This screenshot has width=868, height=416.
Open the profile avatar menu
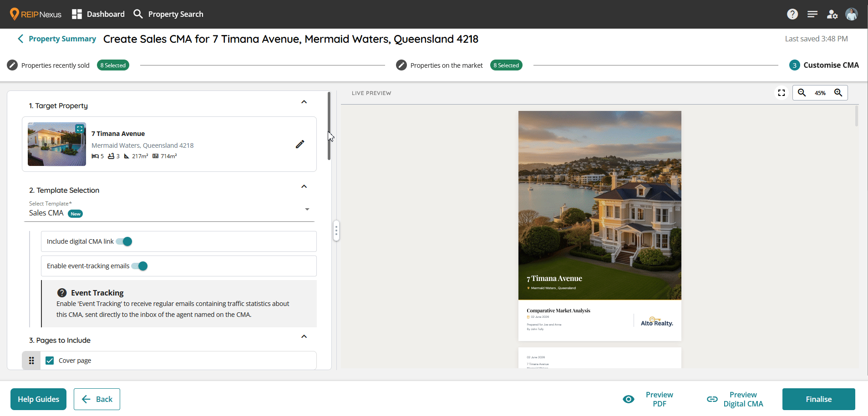(852, 14)
